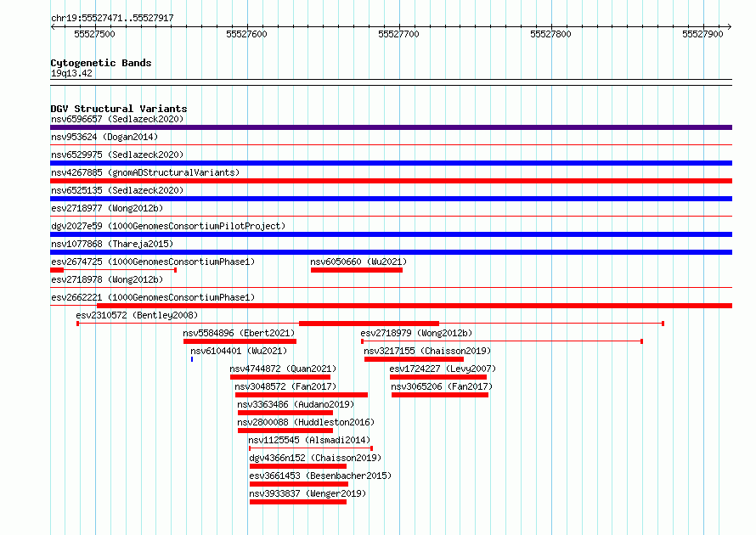Select the red bar under nsv3933837

coord(298,502)
